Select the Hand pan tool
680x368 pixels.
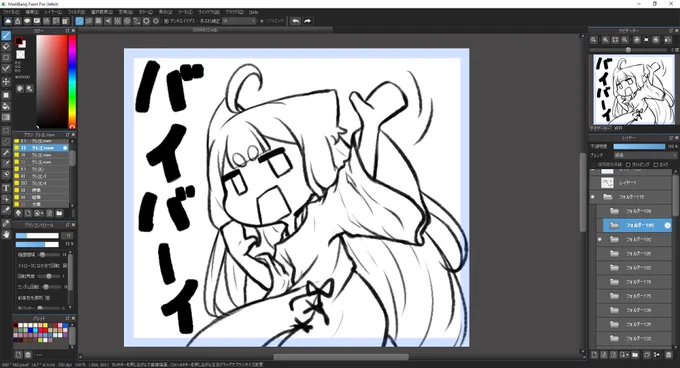(6, 234)
